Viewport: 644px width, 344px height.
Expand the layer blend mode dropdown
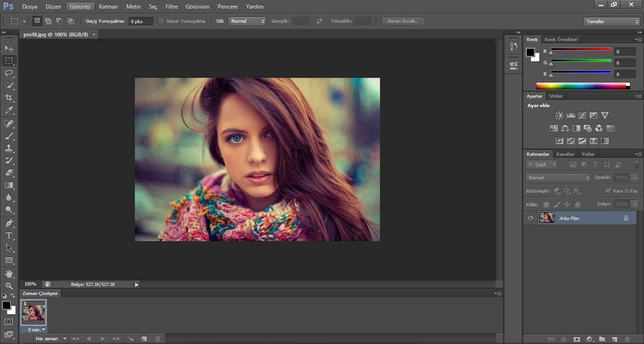coord(558,178)
